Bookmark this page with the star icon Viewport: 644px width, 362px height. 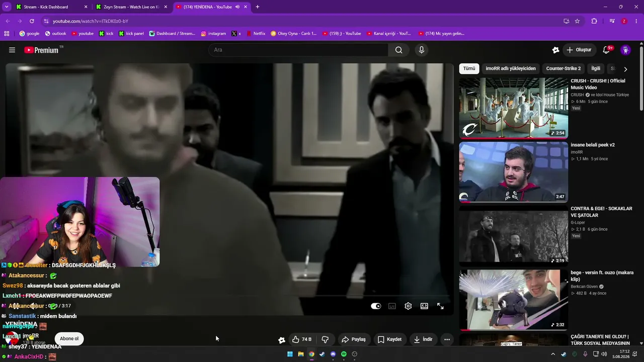(577, 21)
